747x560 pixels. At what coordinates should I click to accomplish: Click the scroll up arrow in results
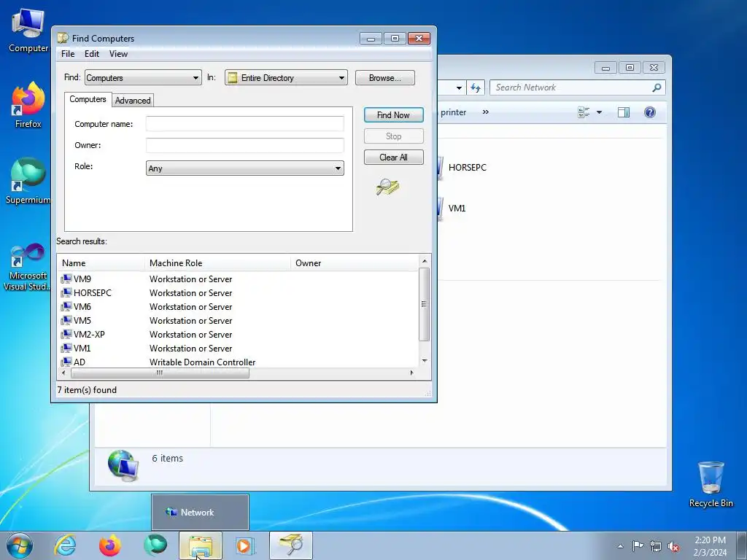pyautogui.click(x=425, y=261)
